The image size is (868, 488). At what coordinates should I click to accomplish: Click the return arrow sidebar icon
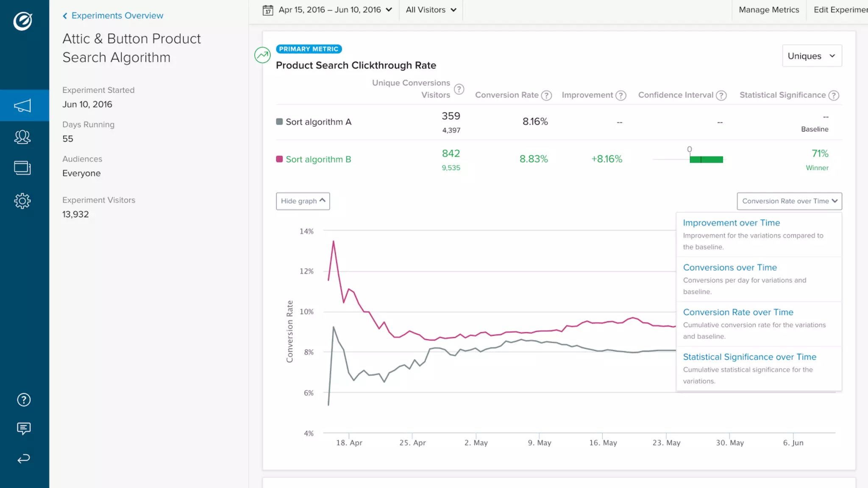point(24,458)
